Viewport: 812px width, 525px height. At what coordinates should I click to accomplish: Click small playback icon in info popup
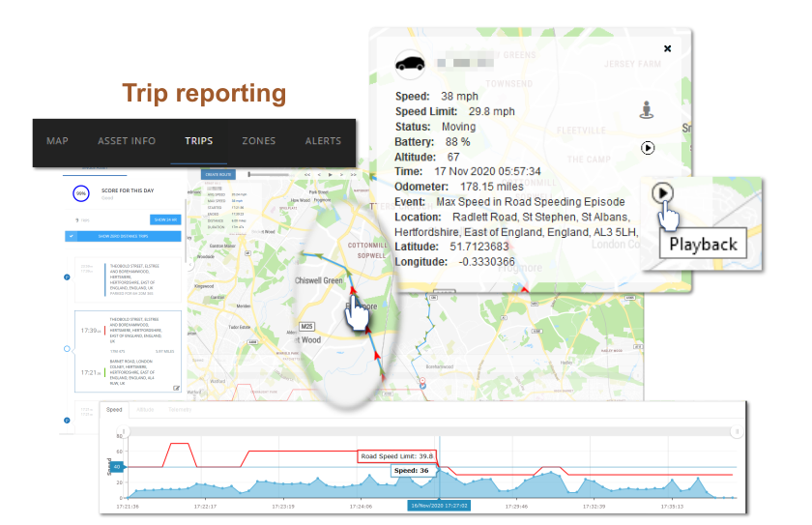tap(648, 148)
